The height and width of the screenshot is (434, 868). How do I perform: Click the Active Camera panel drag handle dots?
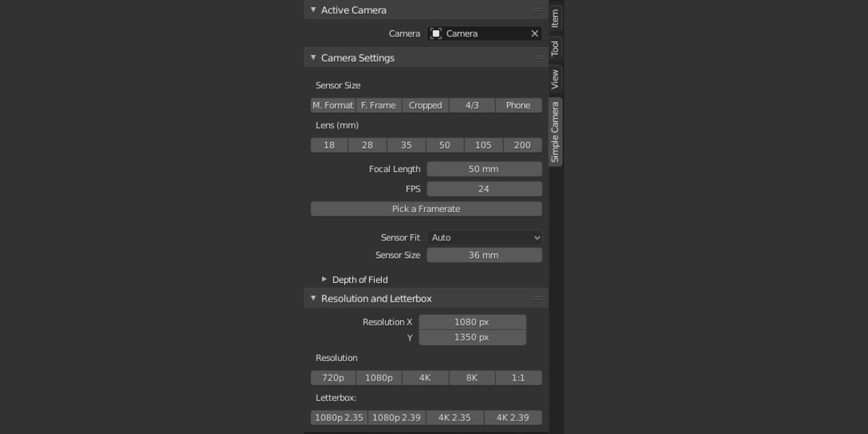coord(538,9)
